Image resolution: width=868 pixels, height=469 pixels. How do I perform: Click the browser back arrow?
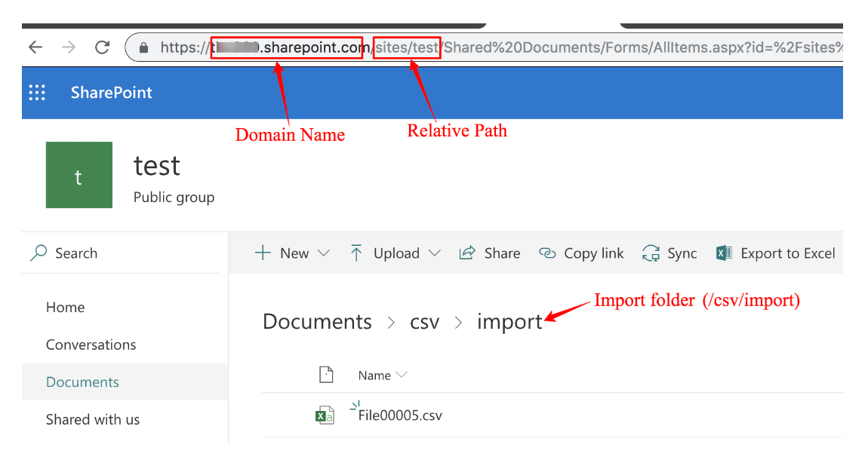pos(35,48)
